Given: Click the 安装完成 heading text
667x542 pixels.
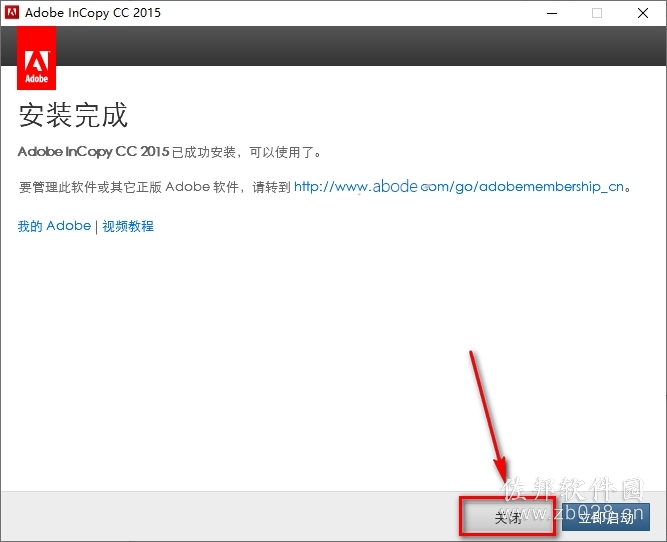Looking at the screenshot, I should 73,115.
